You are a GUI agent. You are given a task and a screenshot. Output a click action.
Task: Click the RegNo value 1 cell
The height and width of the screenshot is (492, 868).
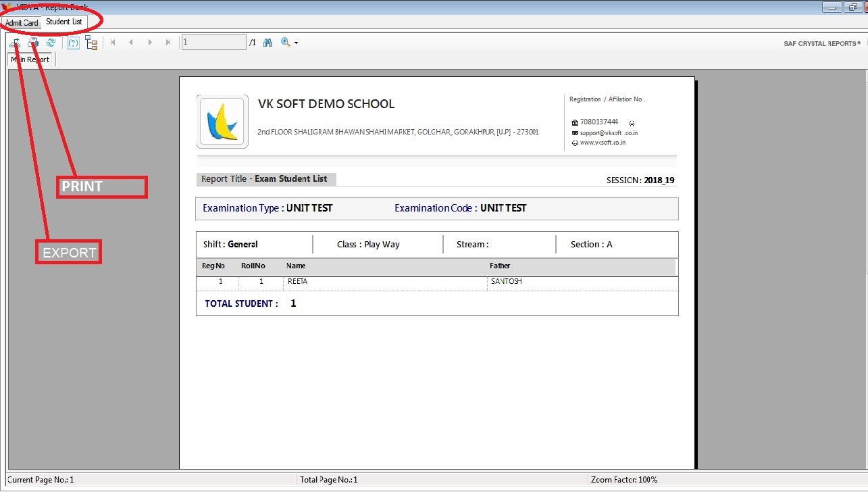[220, 281]
